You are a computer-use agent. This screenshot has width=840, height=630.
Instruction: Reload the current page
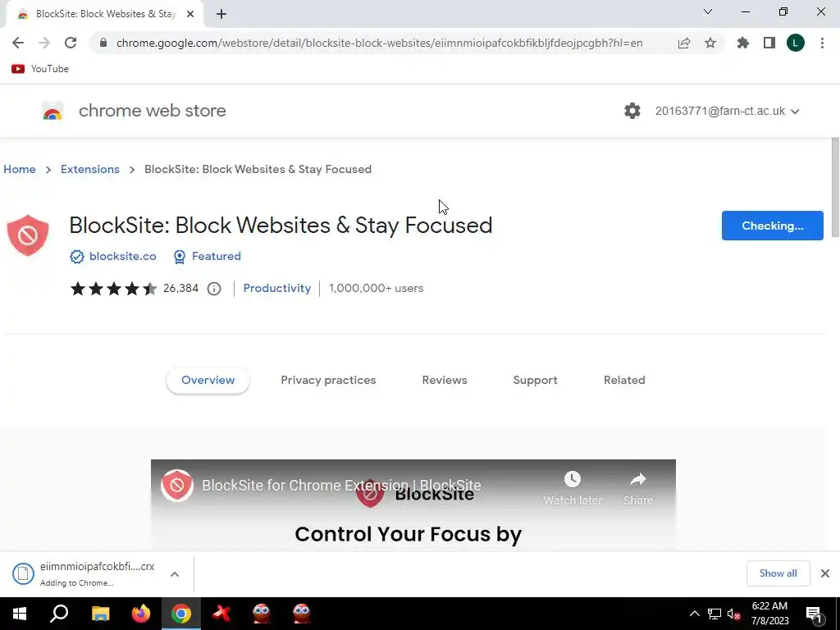71,43
